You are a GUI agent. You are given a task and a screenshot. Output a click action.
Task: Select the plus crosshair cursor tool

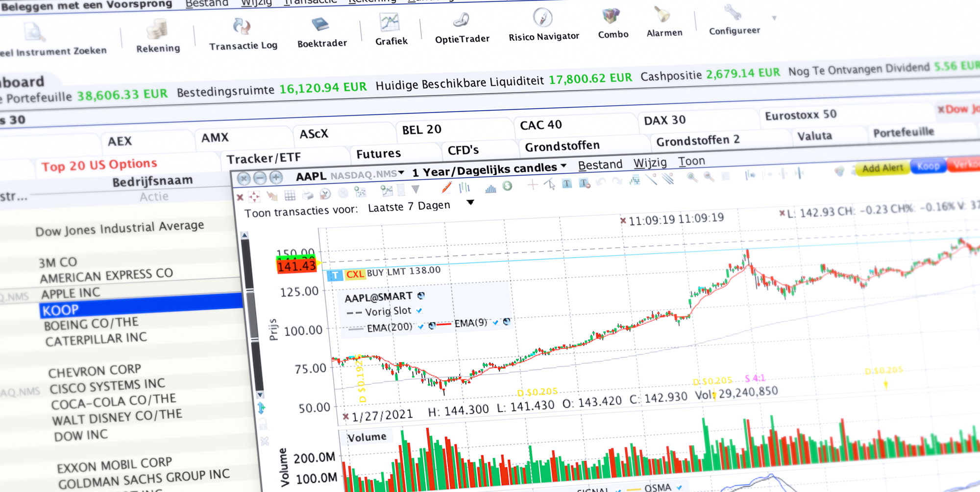coord(533,185)
